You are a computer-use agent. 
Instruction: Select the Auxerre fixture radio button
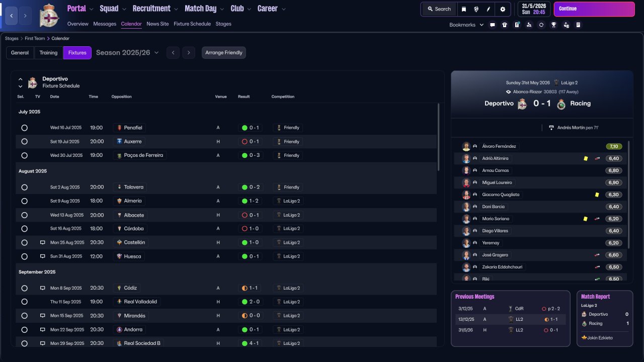pyautogui.click(x=24, y=142)
